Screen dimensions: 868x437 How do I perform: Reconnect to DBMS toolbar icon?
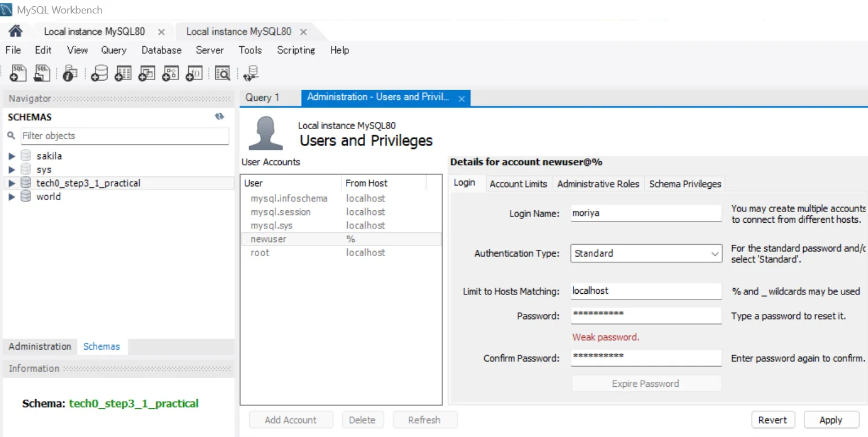pos(251,73)
